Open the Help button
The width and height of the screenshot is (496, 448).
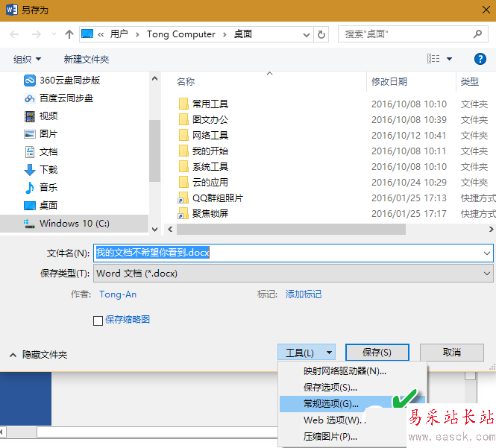[480, 59]
